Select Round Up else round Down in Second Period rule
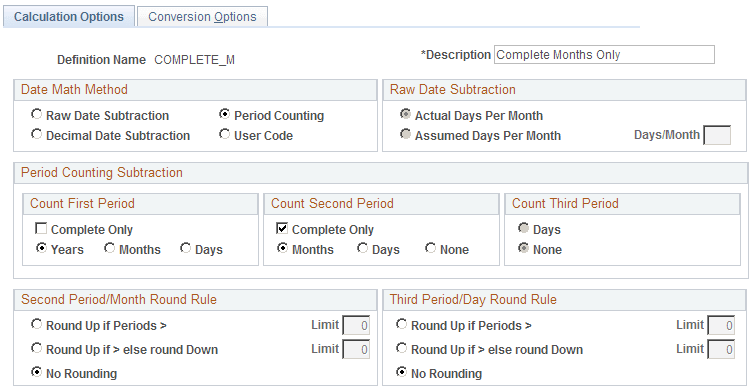 click(37, 348)
